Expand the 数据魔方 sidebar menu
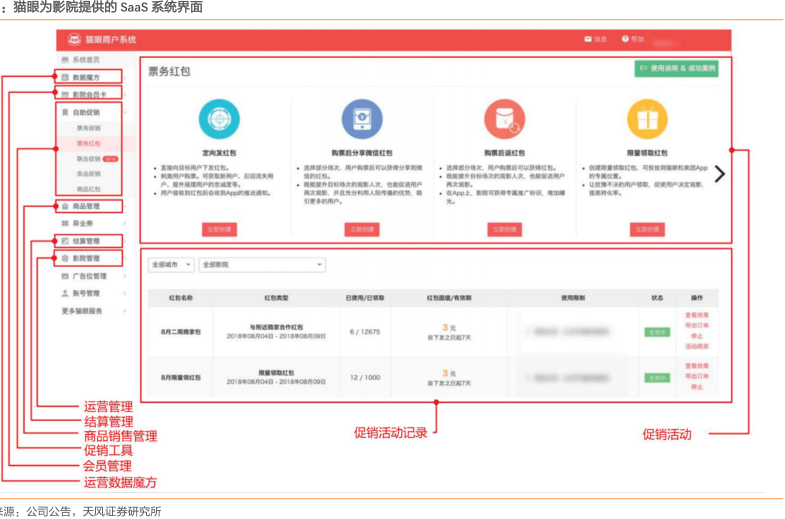The width and height of the screenshot is (785, 519). point(86,77)
